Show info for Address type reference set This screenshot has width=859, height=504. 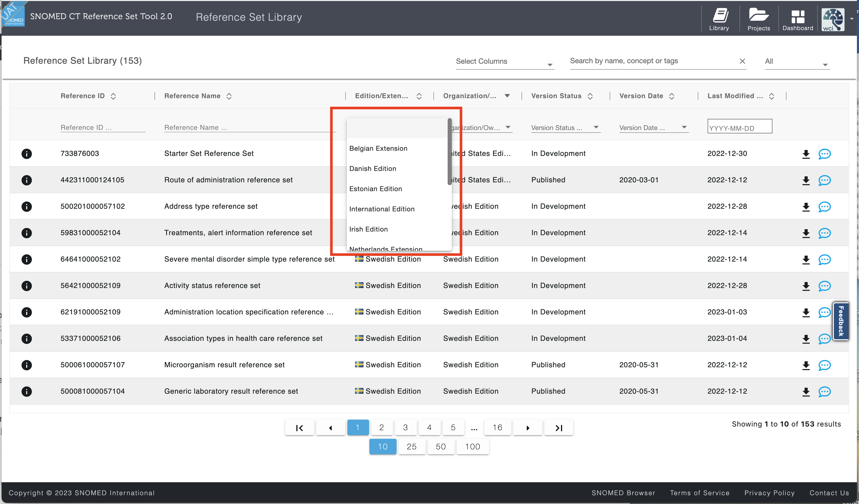coord(27,206)
